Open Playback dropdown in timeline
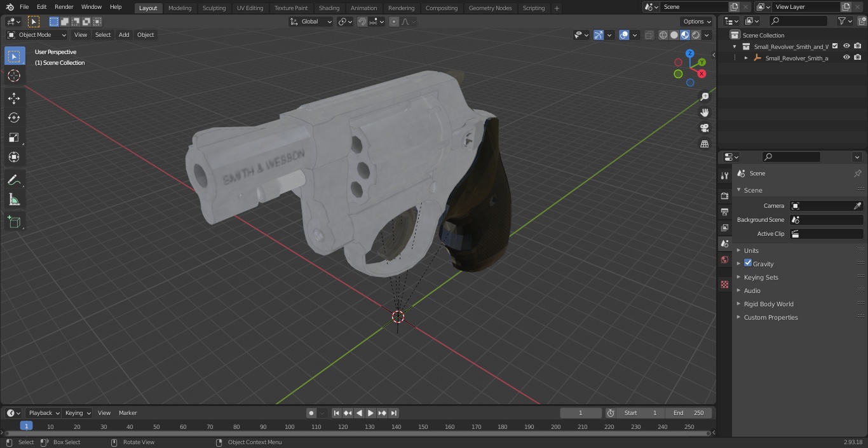 (x=44, y=413)
